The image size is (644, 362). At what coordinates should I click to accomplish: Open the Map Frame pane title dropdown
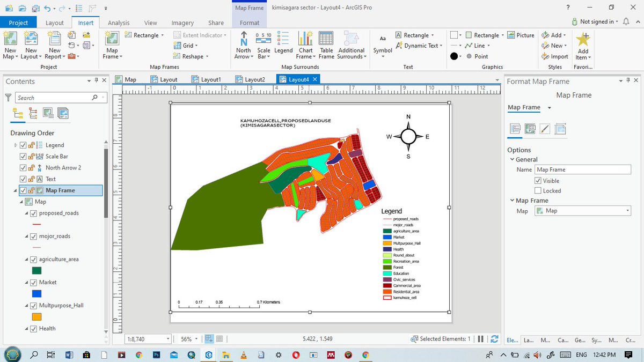click(x=549, y=107)
